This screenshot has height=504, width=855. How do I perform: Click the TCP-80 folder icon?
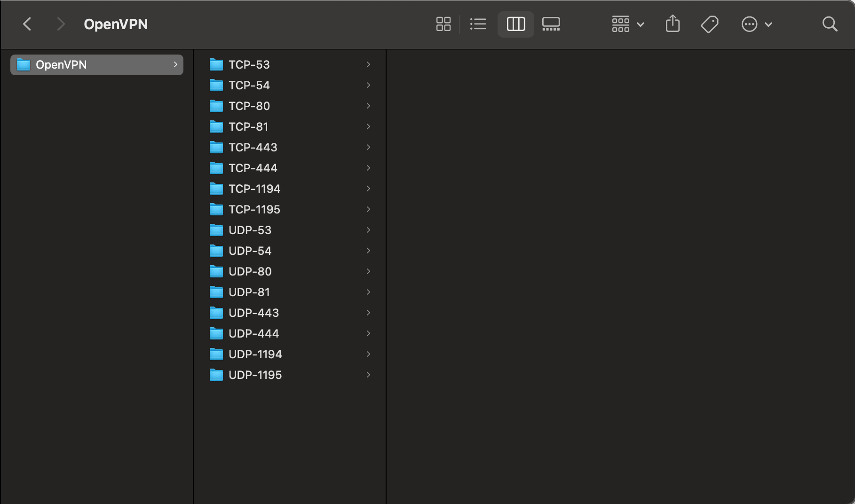(x=216, y=106)
